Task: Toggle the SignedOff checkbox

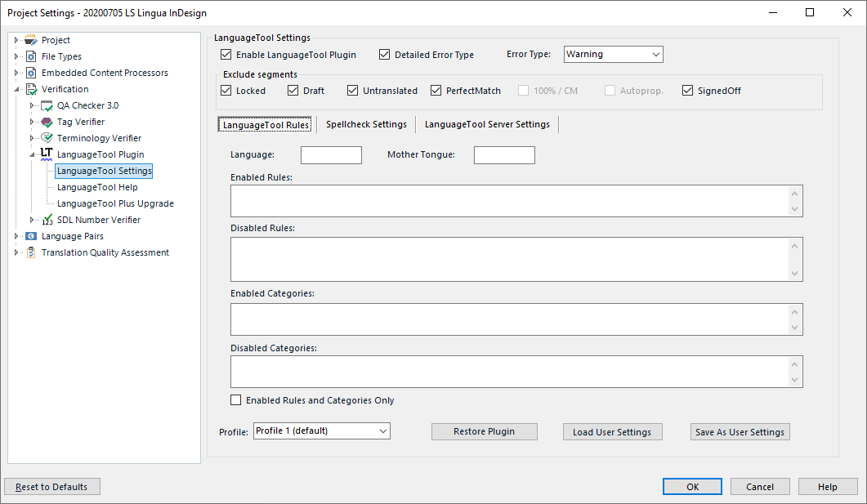Action: tap(687, 90)
